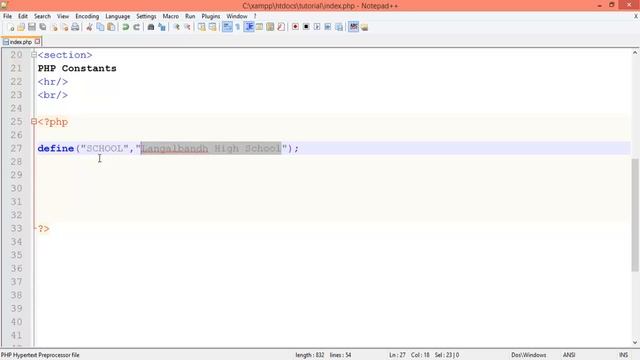The image size is (640, 360).
Task: Zoom in using the toolbar magnifier icon
Action: 176,27
